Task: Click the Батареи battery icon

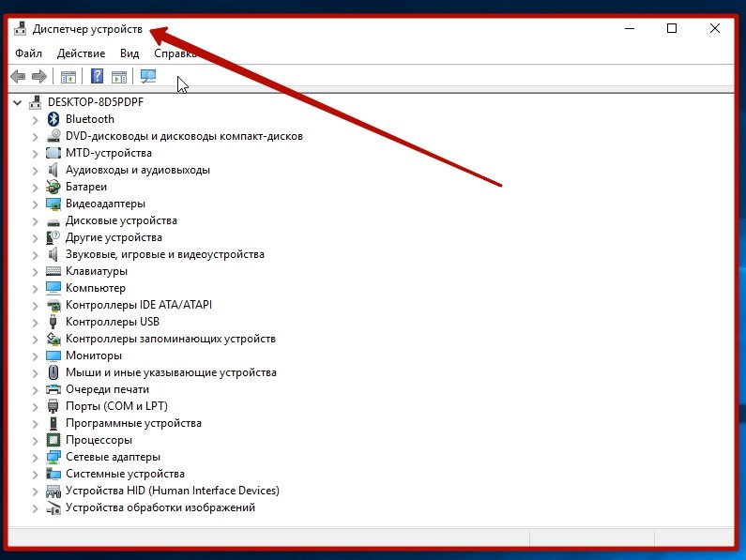Action: [53, 187]
